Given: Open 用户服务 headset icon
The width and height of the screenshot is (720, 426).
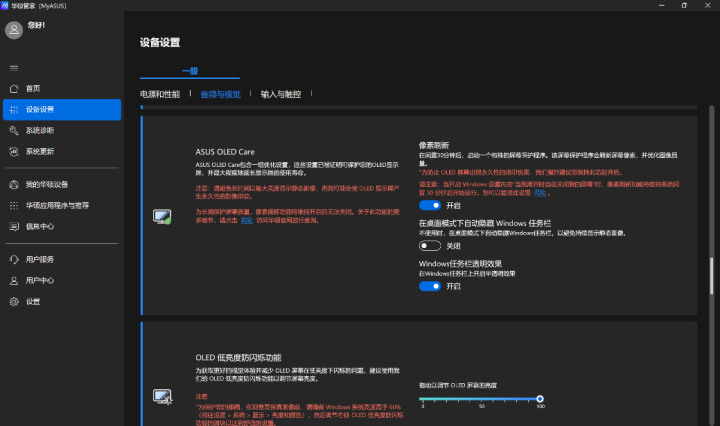Looking at the screenshot, I should click(x=14, y=259).
